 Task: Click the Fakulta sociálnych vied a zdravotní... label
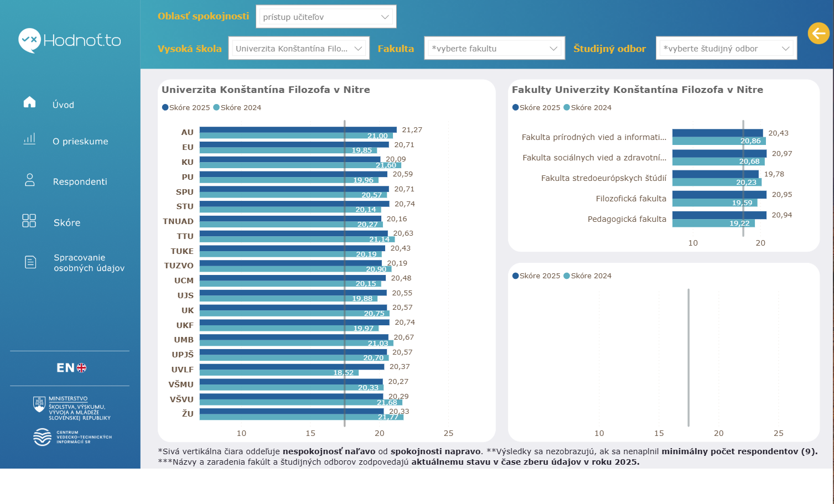click(594, 158)
